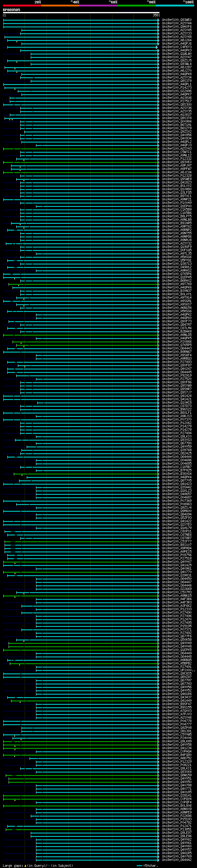Select label UniRef100_Q765P6
This screenshot has height=868, width=197.
[177, 274]
